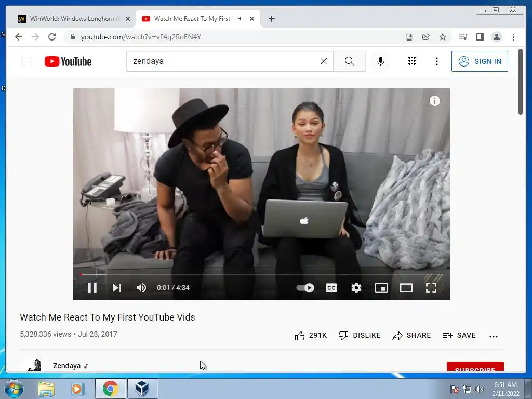Open Chrome profile avatar
The height and width of the screenshot is (399, 532).
(497, 37)
